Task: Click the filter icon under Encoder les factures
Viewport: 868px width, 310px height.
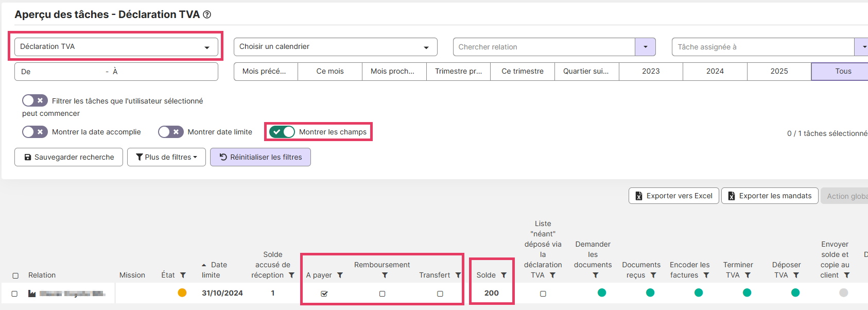Action: pyautogui.click(x=706, y=275)
